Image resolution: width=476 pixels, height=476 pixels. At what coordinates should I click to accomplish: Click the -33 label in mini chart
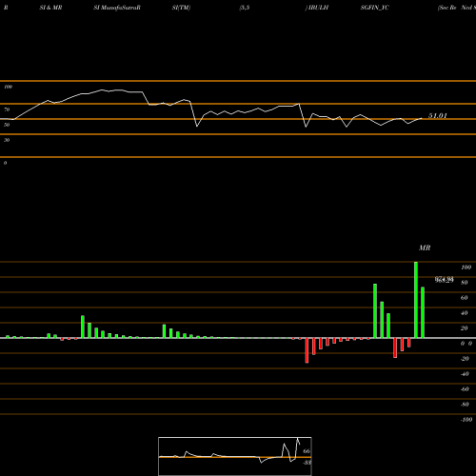(307, 463)
